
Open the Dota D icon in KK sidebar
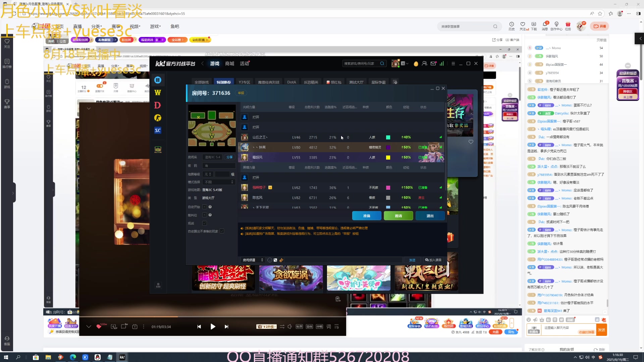[x=158, y=105]
